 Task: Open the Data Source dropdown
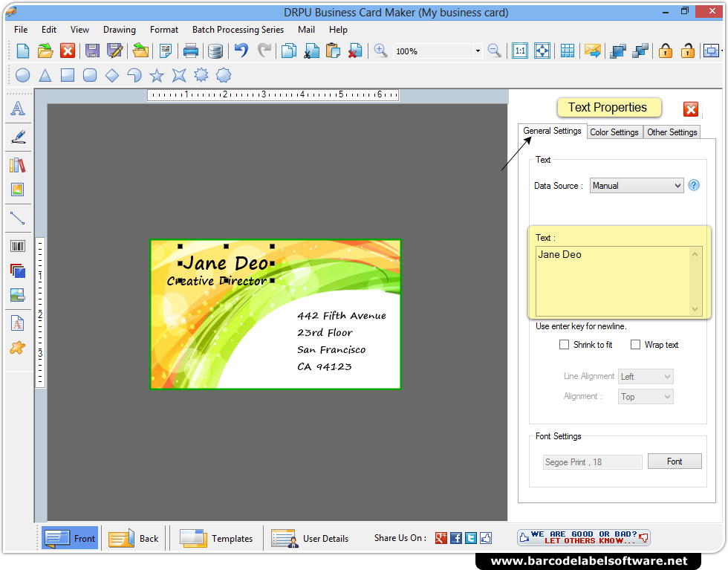click(636, 185)
